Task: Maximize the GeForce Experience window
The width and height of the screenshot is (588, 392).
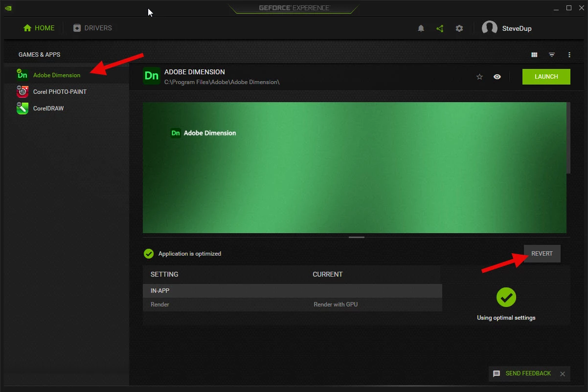Action: coord(569,8)
